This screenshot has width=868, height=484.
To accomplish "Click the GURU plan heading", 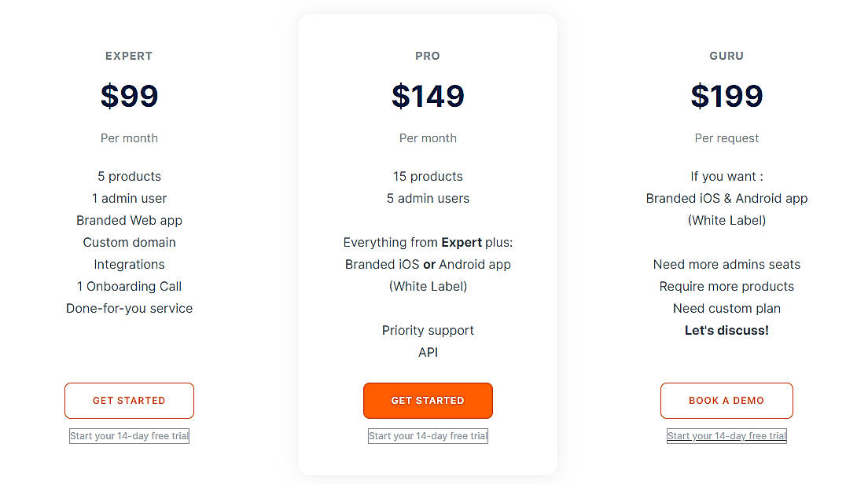I will pyautogui.click(x=726, y=56).
